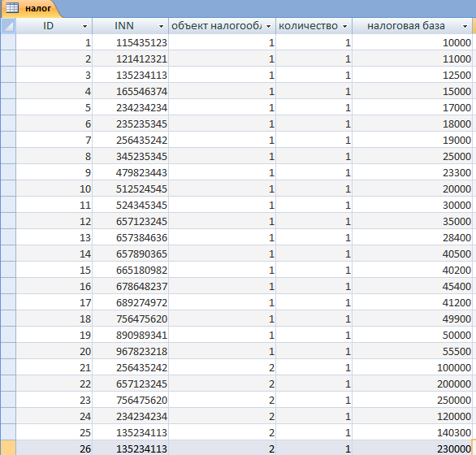
Task: Click the ID cell with value 13
Action: click(x=54, y=237)
